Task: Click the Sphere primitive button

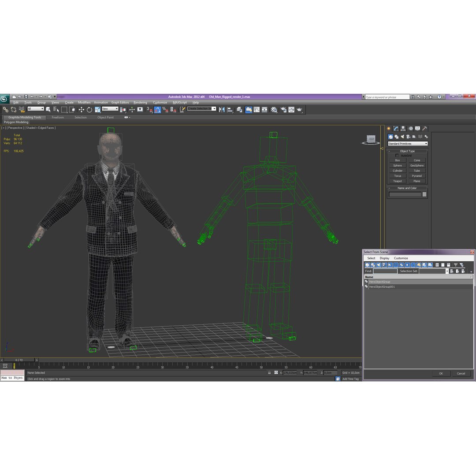Action: [398, 165]
